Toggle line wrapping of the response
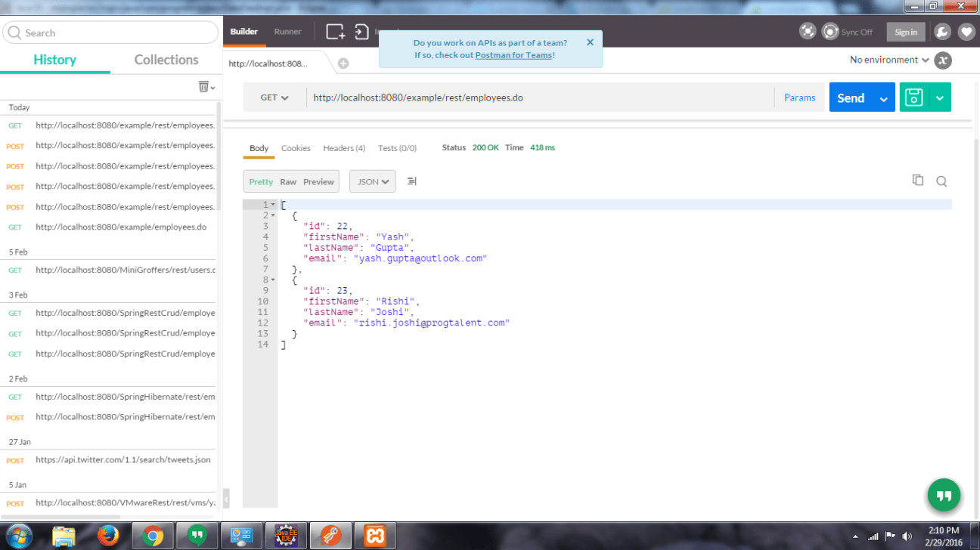Image resolution: width=980 pixels, height=550 pixels. [x=412, y=181]
